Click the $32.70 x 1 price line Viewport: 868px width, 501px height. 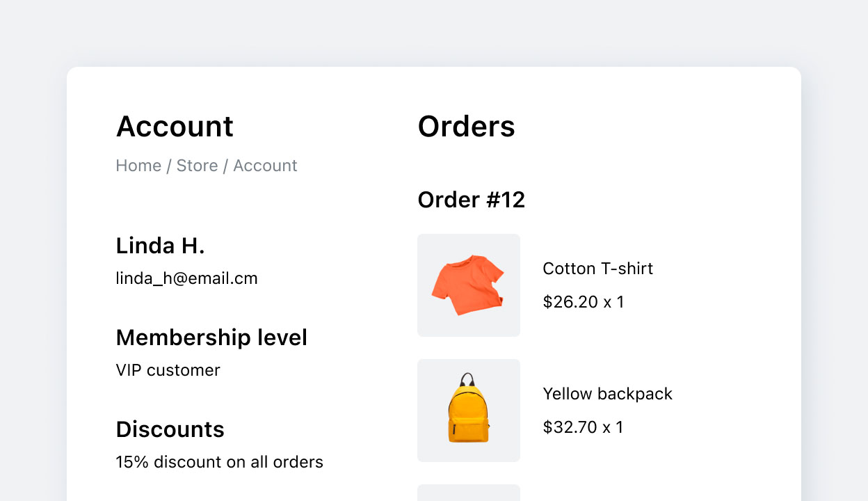point(583,427)
